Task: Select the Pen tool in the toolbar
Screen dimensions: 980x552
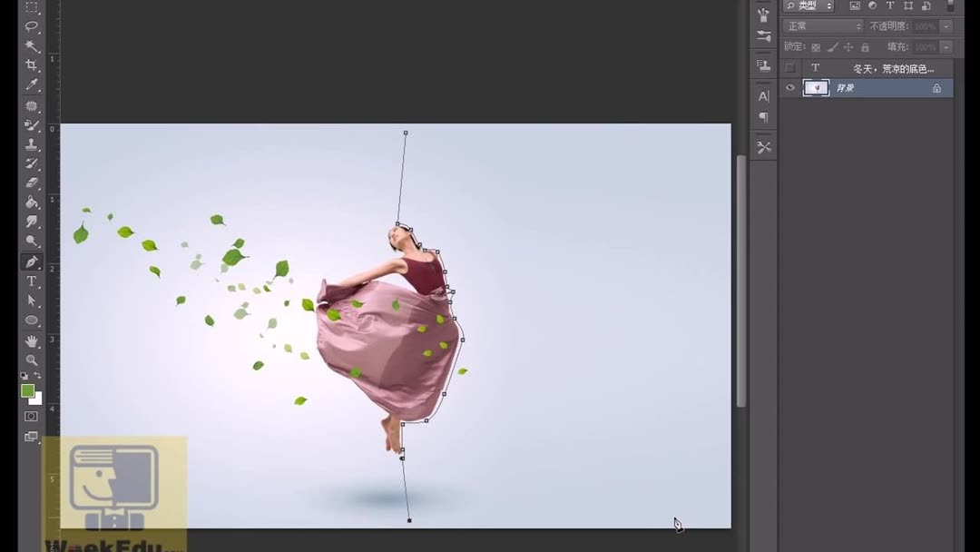Action: pyautogui.click(x=32, y=261)
